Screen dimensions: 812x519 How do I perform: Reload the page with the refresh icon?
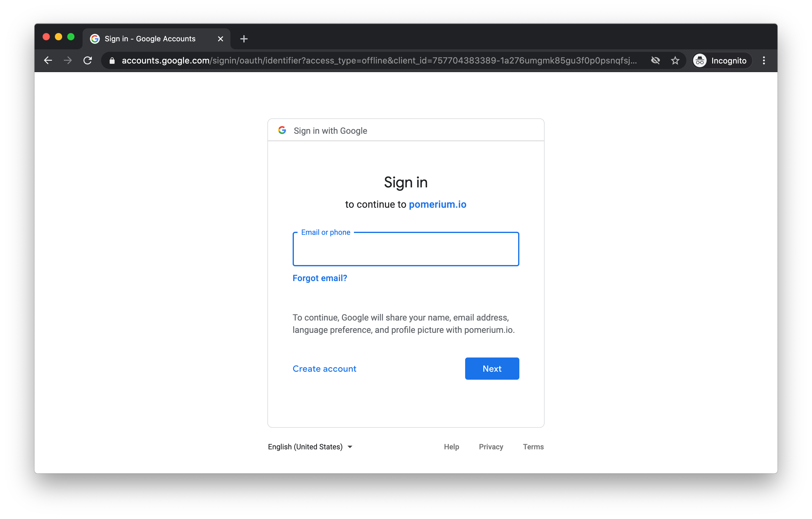(88, 60)
